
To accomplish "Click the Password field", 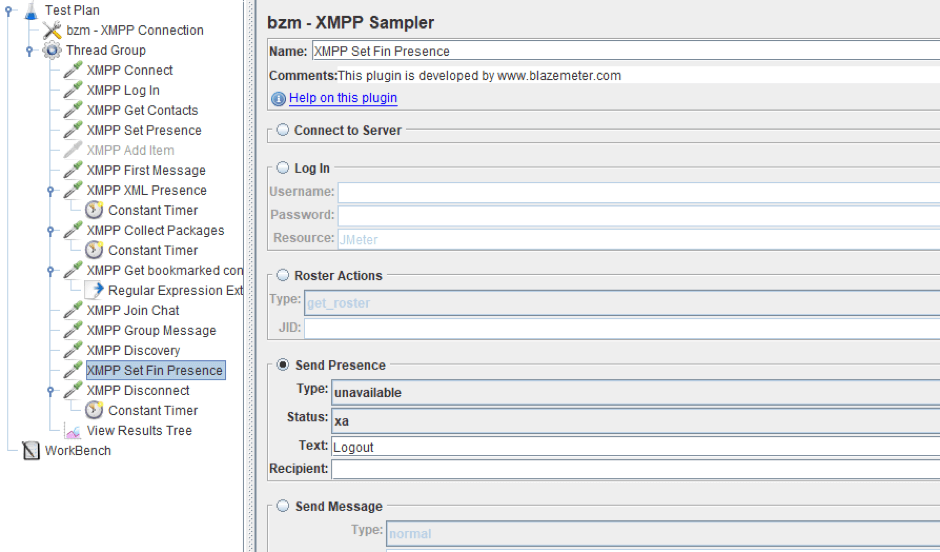I will click(x=639, y=215).
